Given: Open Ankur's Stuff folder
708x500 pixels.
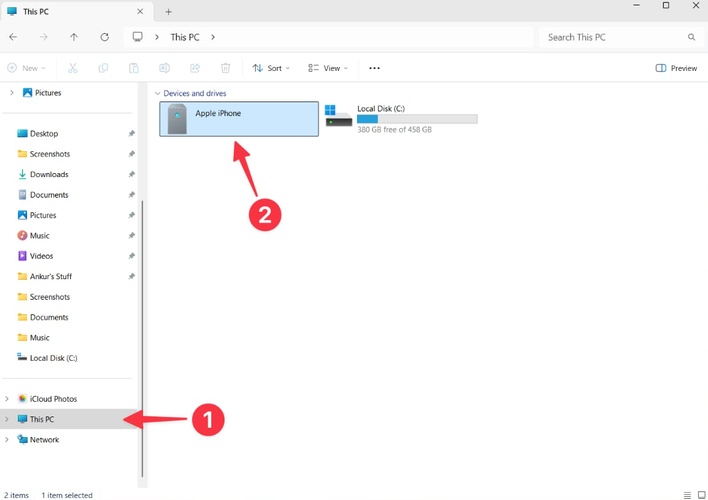Looking at the screenshot, I should 44,276.
